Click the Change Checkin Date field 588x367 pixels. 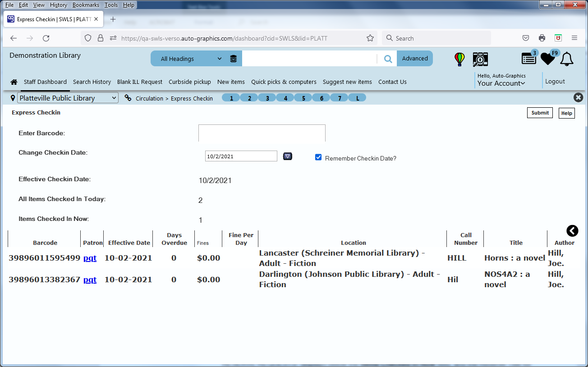pyautogui.click(x=241, y=156)
